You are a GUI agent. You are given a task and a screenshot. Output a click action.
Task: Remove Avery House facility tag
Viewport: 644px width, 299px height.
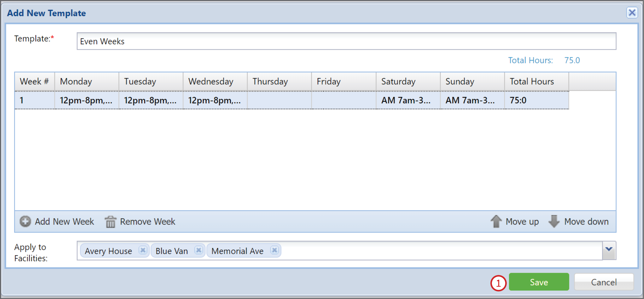pyautogui.click(x=143, y=250)
